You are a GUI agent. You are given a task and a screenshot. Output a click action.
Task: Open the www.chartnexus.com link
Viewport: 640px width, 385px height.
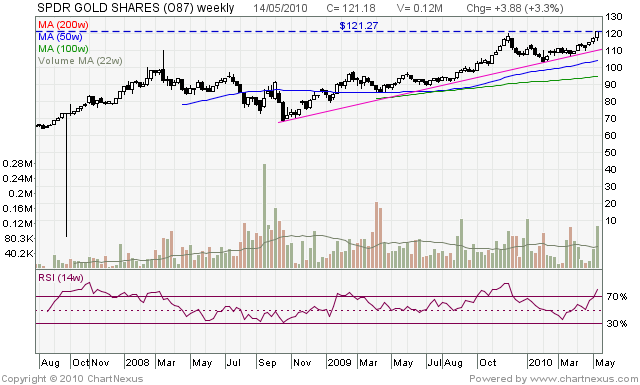[x=585, y=379]
